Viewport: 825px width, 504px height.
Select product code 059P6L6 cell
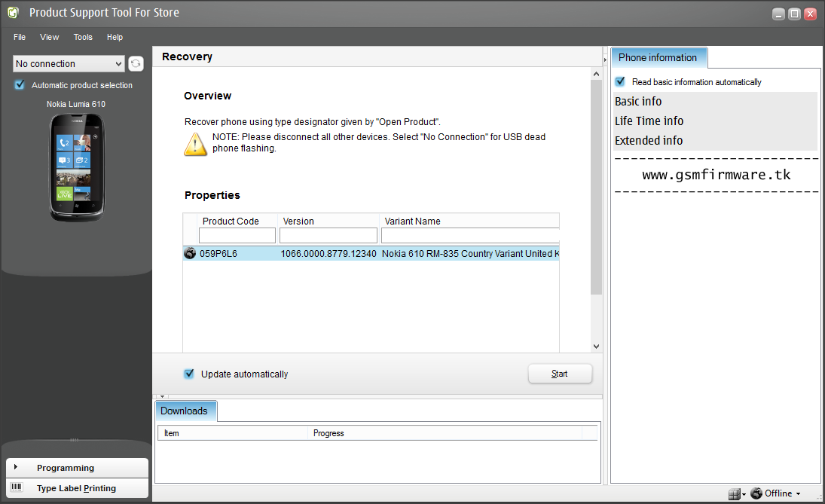point(218,254)
